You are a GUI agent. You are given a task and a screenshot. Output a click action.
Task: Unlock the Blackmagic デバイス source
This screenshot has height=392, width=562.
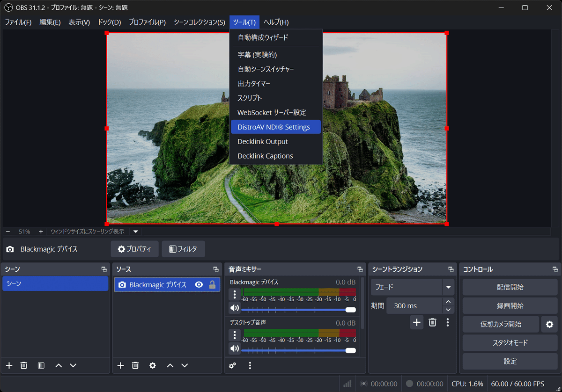(212, 284)
